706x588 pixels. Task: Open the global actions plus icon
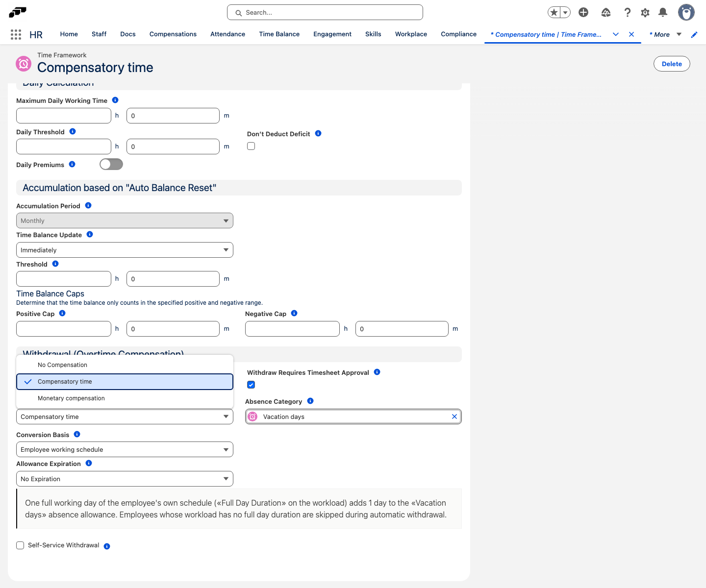pyautogui.click(x=583, y=12)
